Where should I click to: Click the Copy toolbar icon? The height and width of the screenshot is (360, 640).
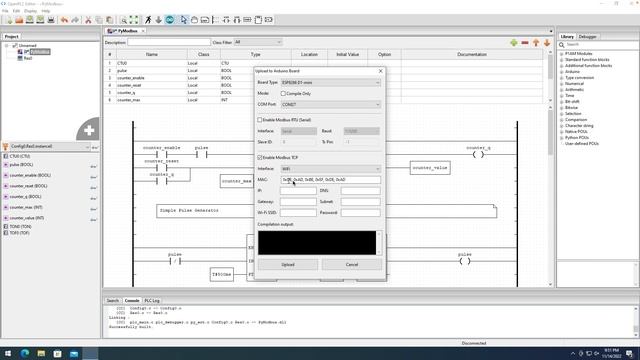pyautogui.click(x=99, y=20)
